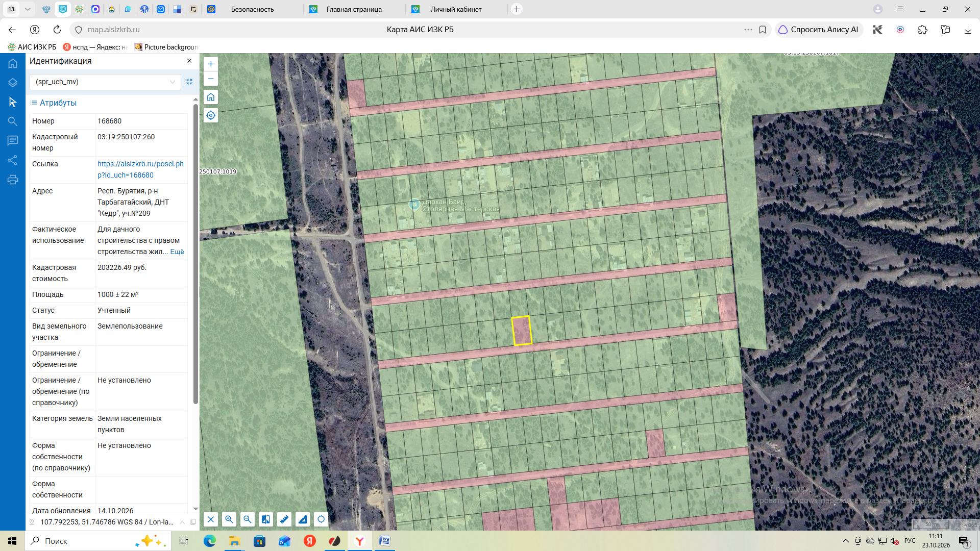Open the search tool in the sidebar

click(x=13, y=121)
